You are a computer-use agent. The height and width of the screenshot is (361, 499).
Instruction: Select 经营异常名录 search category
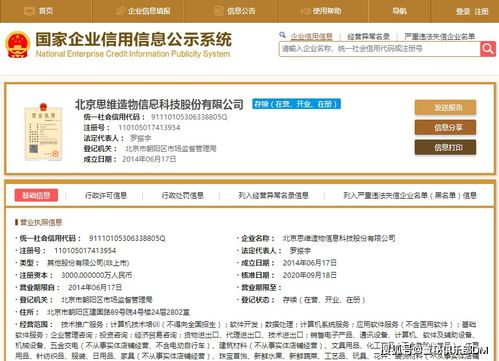pos(368,36)
